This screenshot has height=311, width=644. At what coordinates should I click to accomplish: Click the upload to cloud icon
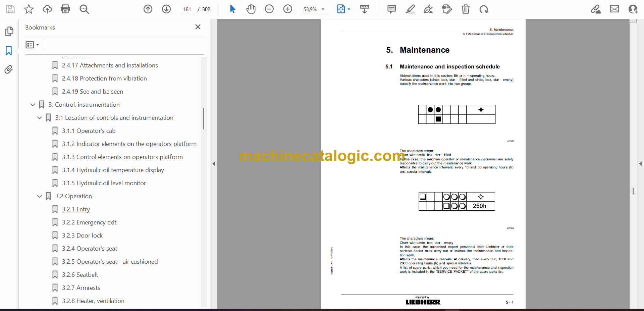click(47, 9)
